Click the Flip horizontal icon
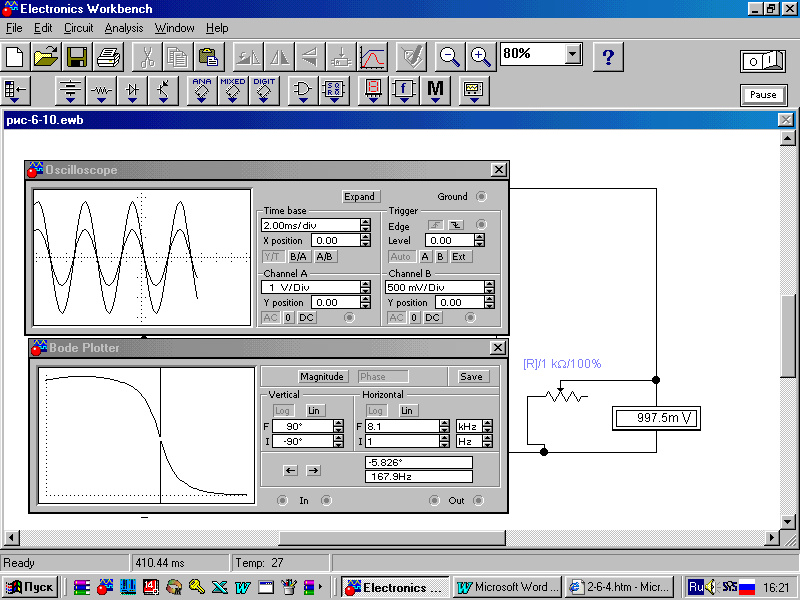 [x=279, y=57]
